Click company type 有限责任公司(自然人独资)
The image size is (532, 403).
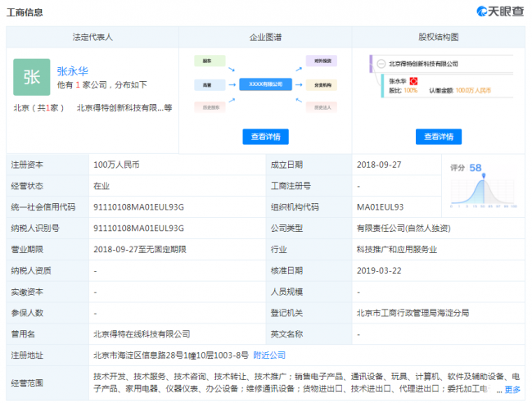click(x=404, y=229)
